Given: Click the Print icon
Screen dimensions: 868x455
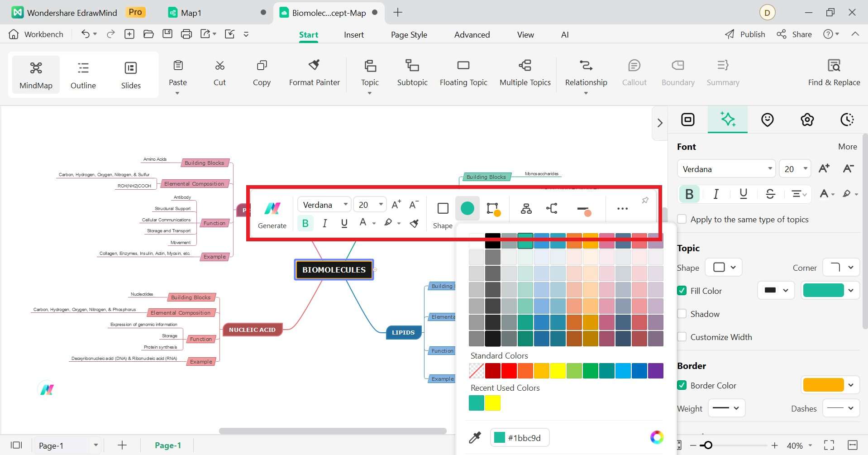Looking at the screenshot, I should point(186,34).
